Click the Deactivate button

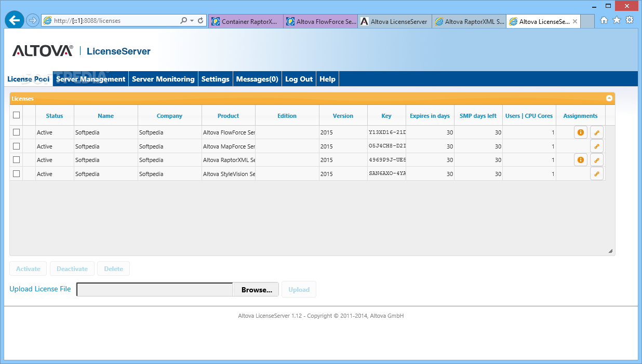click(72, 268)
